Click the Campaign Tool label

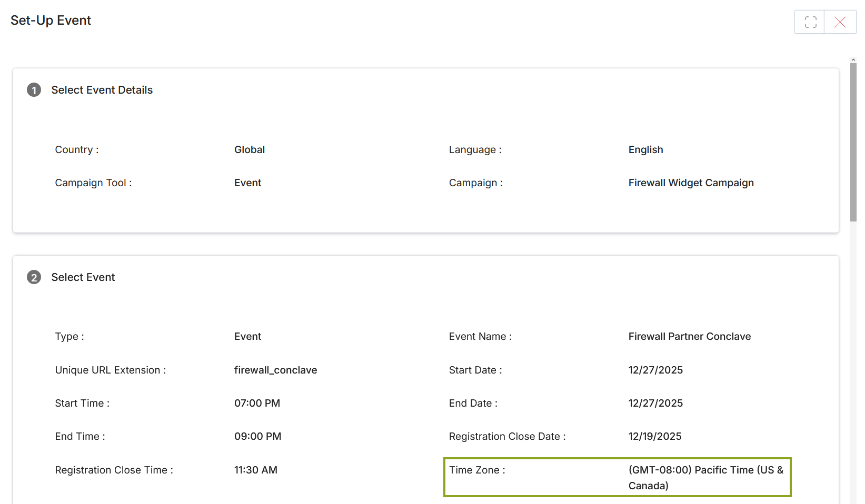(93, 183)
